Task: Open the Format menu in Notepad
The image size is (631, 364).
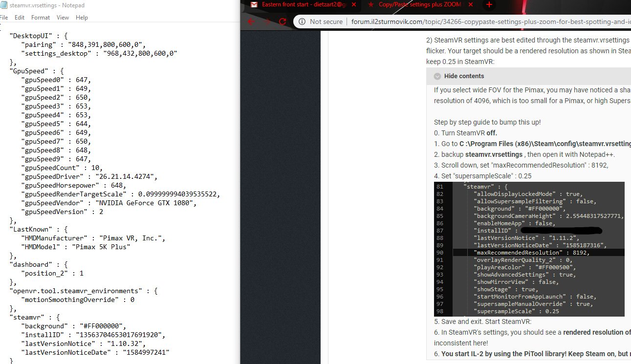Action: pyautogui.click(x=41, y=18)
